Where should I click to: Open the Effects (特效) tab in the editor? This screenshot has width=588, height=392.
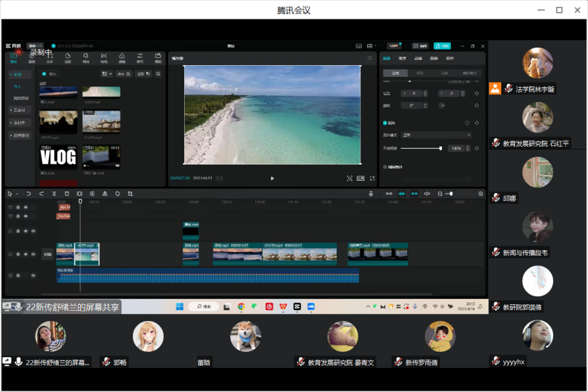[x=85, y=58]
